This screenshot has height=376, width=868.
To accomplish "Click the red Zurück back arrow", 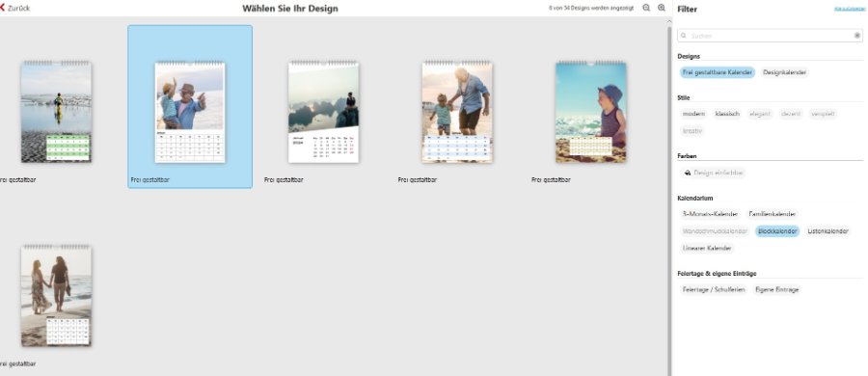I will pyautogui.click(x=3, y=9).
